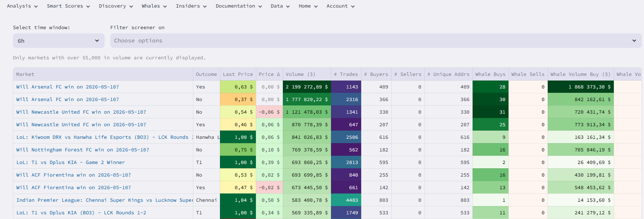Sort by Price Δ column header
This screenshot has height=219, width=644.
click(x=269, y=74)
